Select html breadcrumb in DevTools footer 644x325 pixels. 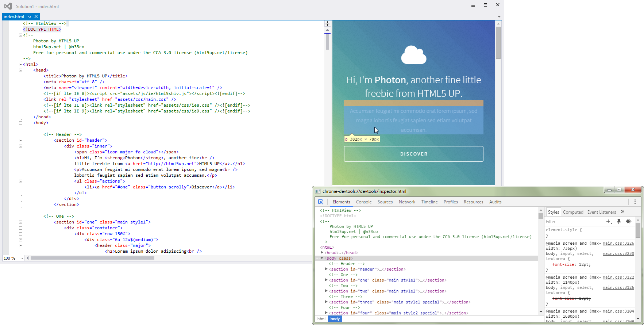click(321, 319)
